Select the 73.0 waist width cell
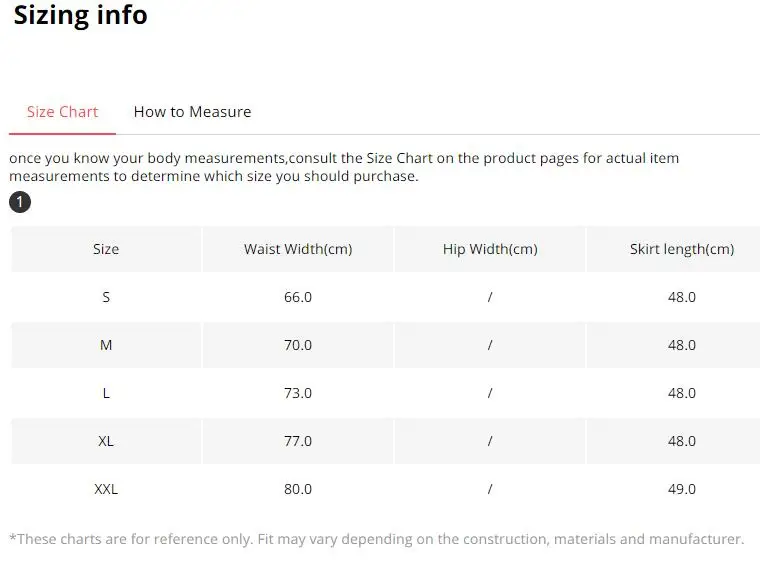The height and width of the screenshot is (561, 760). tap(298, 393)
